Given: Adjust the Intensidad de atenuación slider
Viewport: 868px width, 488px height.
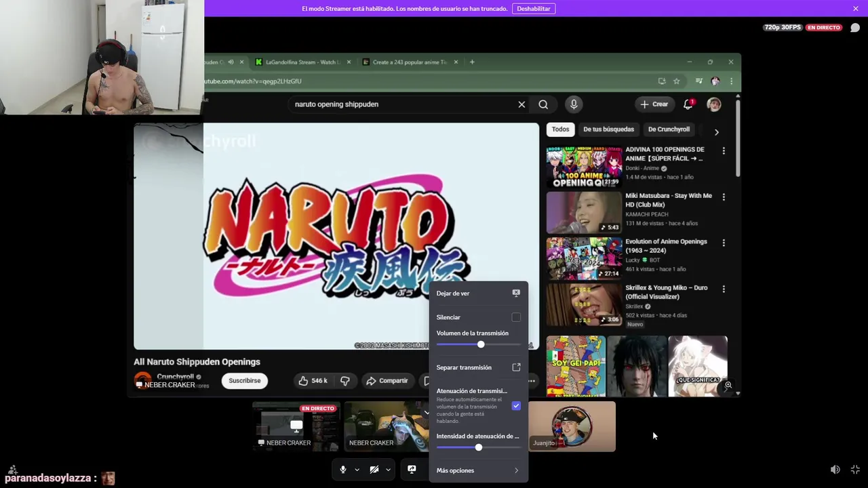Looking at the screenshot, I should (478, 448).
